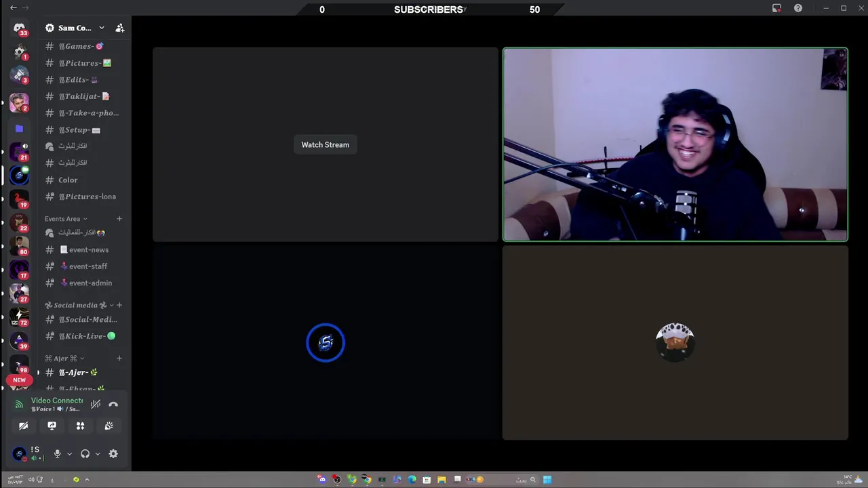Click the noise suppression icon

coord(96,404)
